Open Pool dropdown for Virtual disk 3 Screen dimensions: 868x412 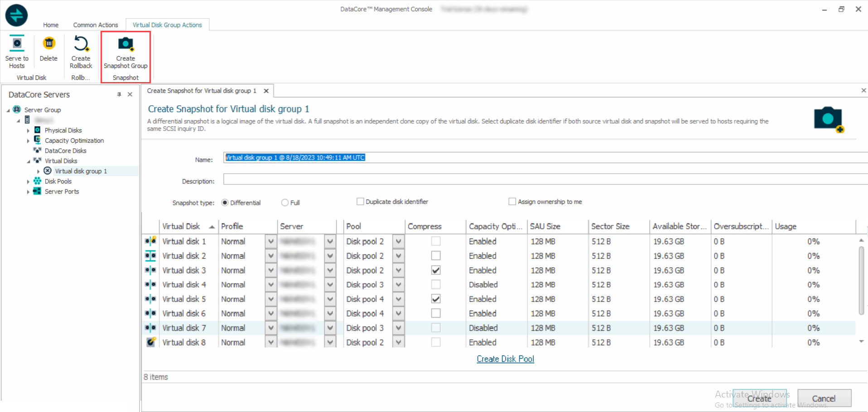click(398, 270)
